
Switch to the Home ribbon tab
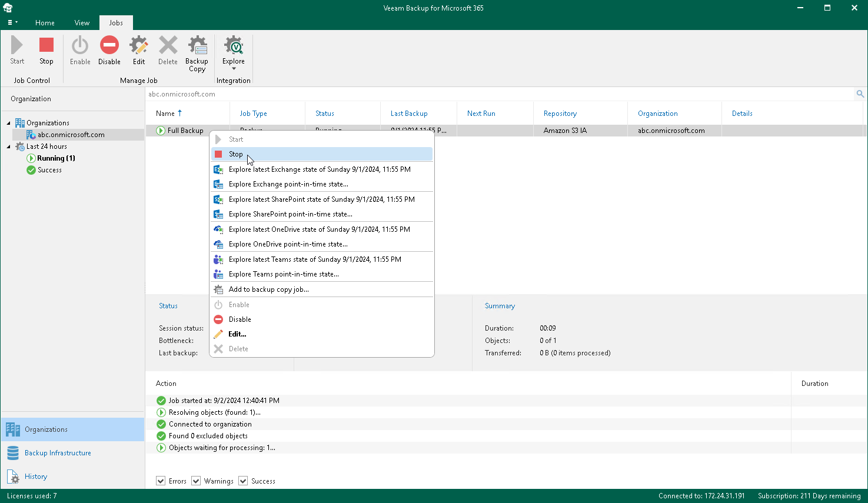(x=45, y=23)
